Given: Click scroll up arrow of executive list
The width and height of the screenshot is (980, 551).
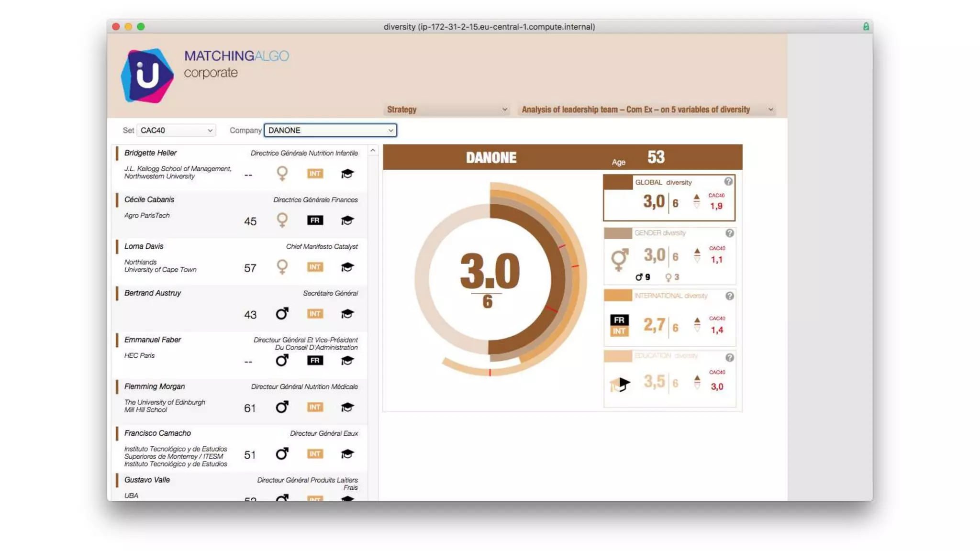Looking at the screenshot, I should click(x=373, y=151).
